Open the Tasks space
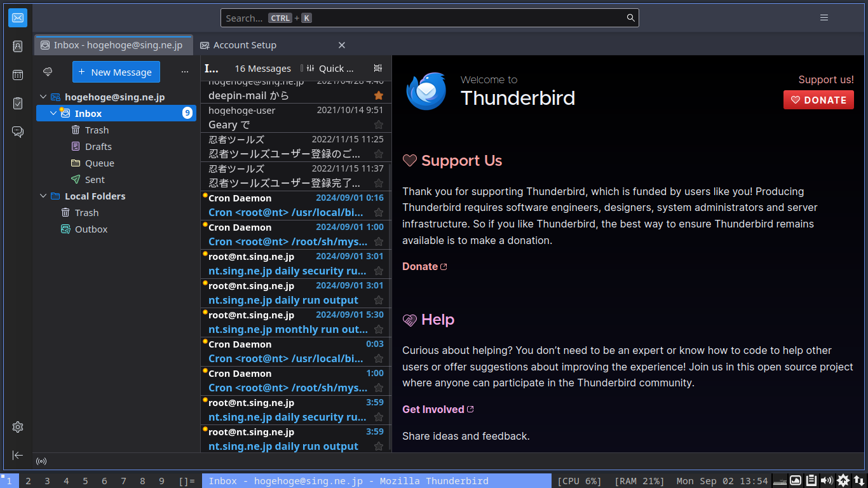The width and height of the screenshot is (868, 488). pyautogui.click(x=18, y=103)
